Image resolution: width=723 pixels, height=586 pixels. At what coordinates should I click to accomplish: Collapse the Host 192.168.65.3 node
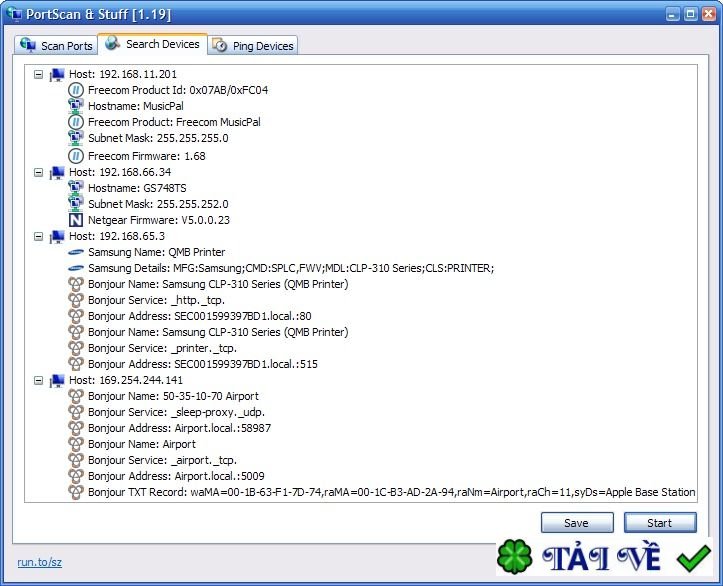[39, 237]
